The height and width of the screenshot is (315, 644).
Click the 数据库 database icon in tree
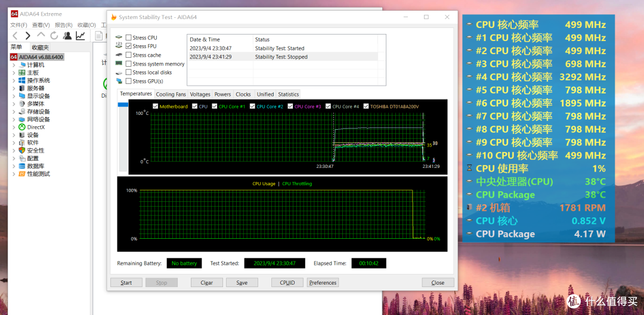22,166
